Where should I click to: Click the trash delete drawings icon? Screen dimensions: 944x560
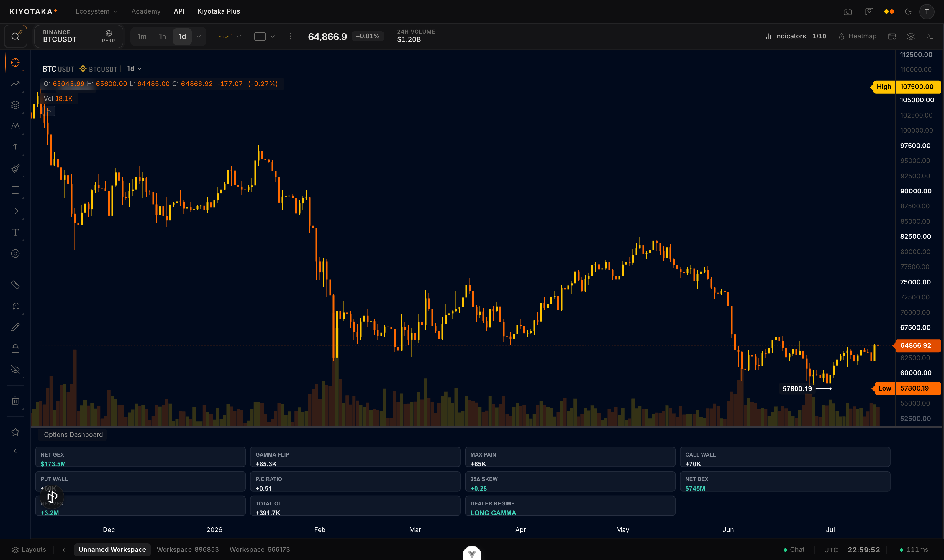coord(15,401)
